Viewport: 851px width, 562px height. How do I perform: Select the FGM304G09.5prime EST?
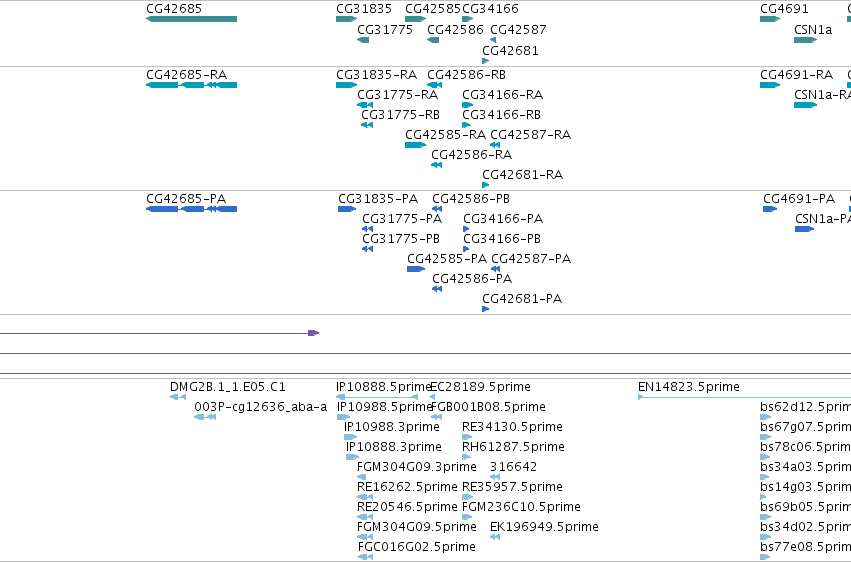[x=365, y=538]
